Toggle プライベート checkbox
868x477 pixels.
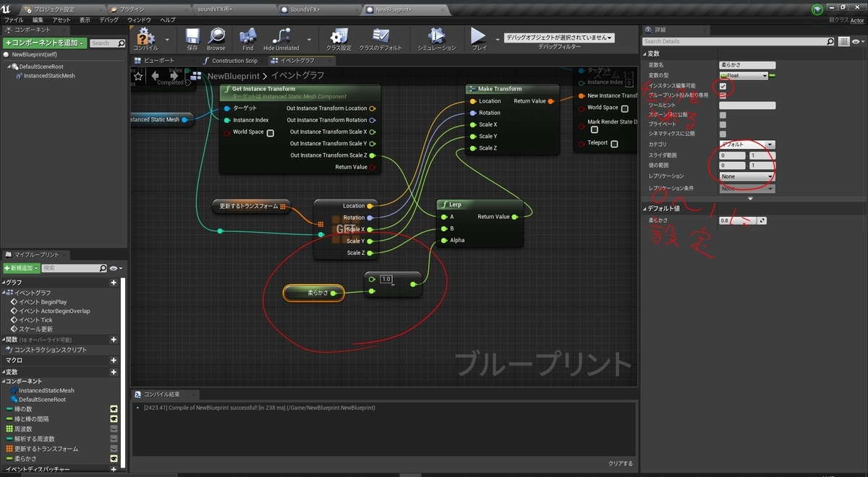[723, 124]
